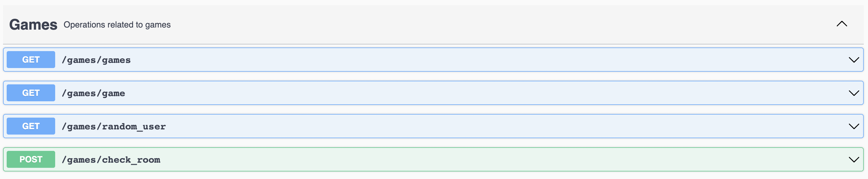
Task: Expand /games/random_user via its chevron icon
Action: click(853, 126)
